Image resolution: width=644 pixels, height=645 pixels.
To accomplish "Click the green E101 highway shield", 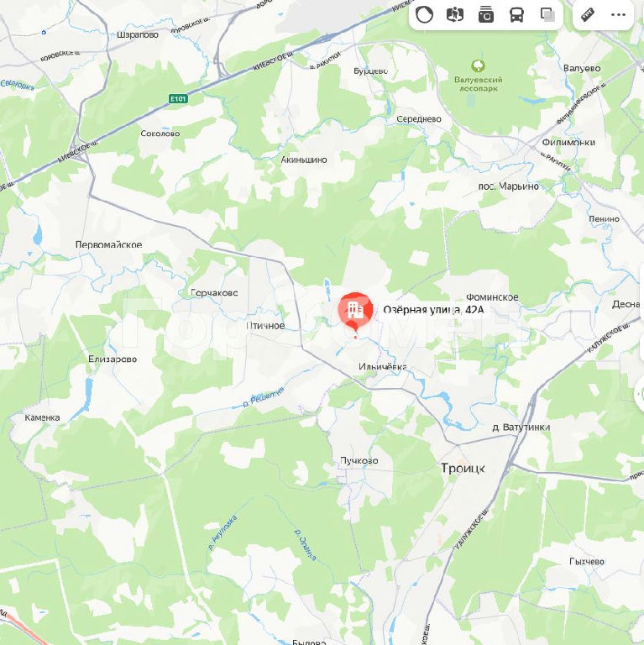I will tap(178, 99).
